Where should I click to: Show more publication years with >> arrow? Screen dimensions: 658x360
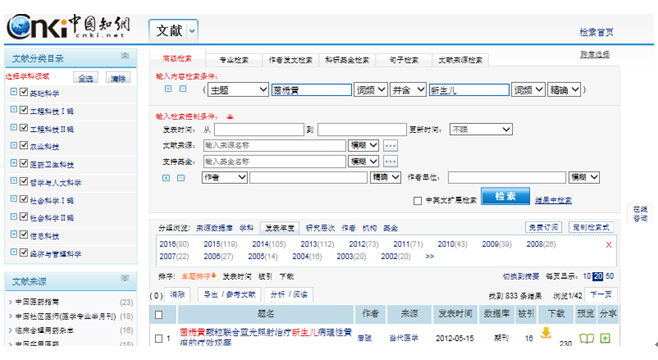tap(430, 256)
